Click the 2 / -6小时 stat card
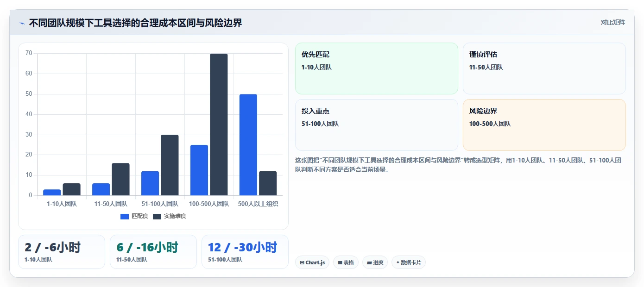Screen dimensions: 644x287 click(x=62, y=252)
